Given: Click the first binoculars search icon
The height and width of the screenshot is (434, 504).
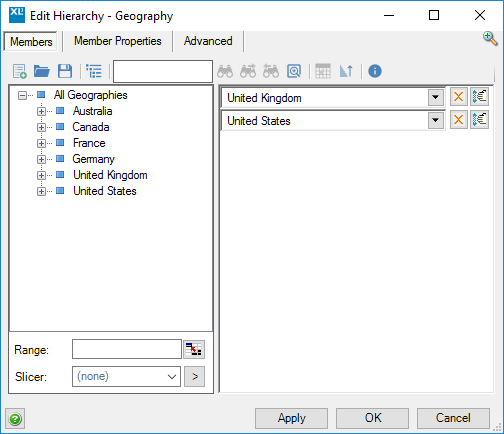Looking at the screenshot, I should tap(225, 71).
